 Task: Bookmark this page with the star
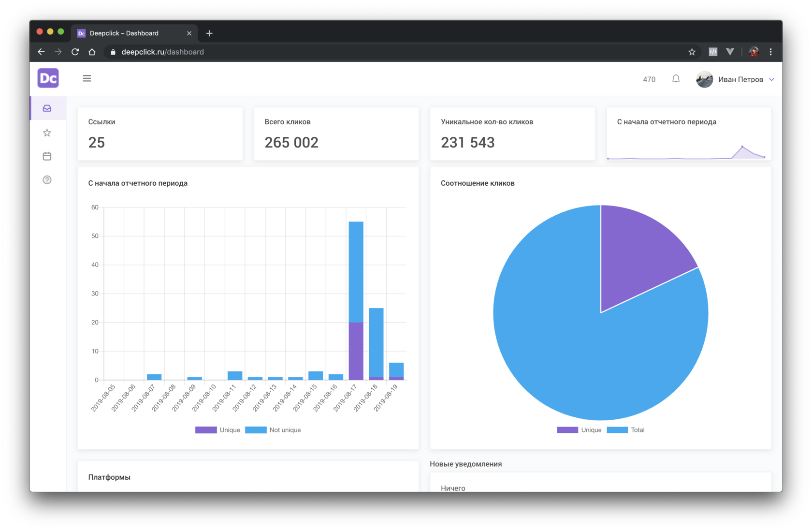(692, 52)
